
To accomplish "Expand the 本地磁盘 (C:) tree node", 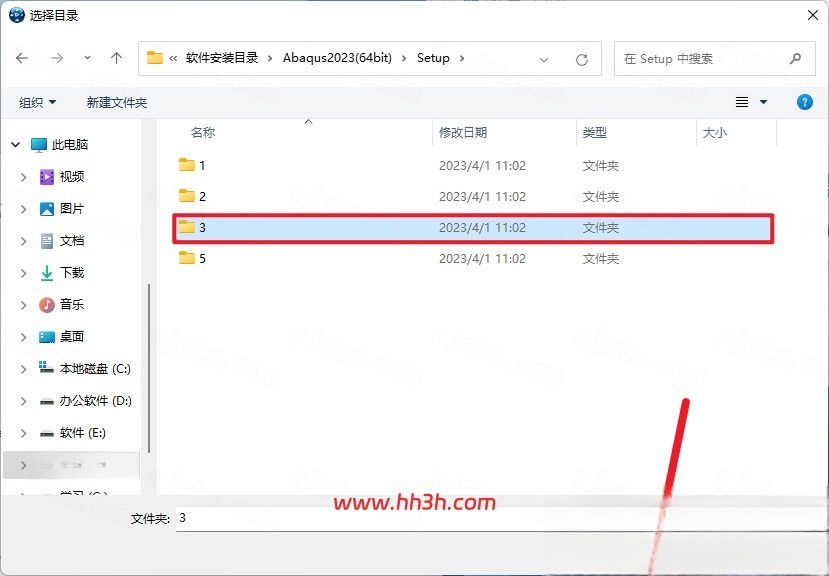I will coord(23,369).
